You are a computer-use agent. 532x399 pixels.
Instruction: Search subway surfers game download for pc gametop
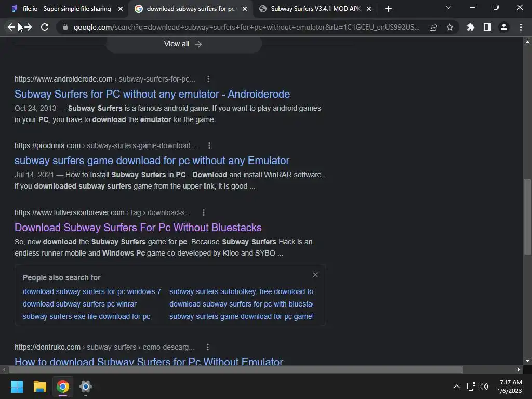click(241, 316)
